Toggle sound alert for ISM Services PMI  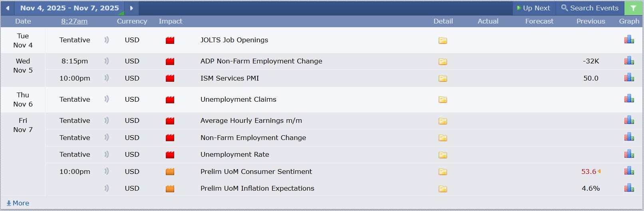(106, 78)
